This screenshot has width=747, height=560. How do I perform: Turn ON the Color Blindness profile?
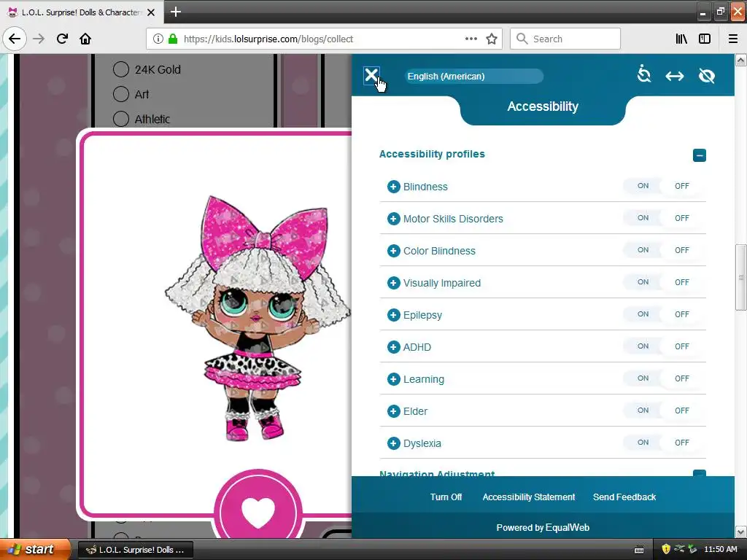pyautogui.click(x=643, y=250)
